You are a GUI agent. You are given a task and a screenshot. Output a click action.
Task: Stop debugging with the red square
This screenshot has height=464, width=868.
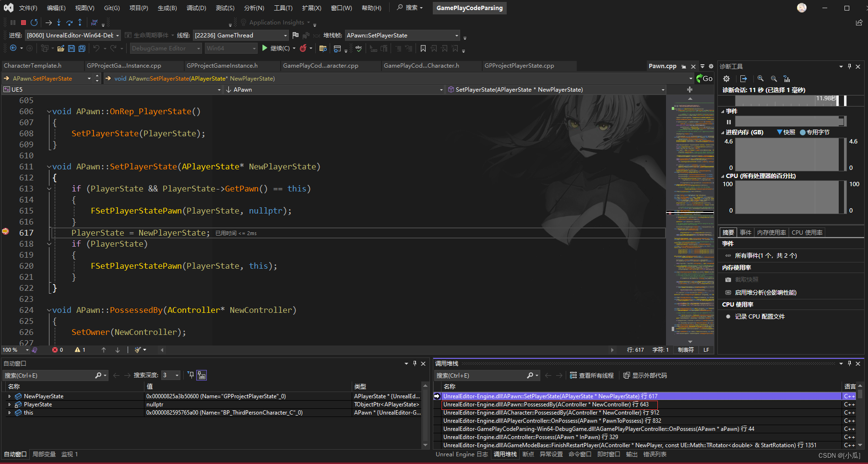click(23, 23)
